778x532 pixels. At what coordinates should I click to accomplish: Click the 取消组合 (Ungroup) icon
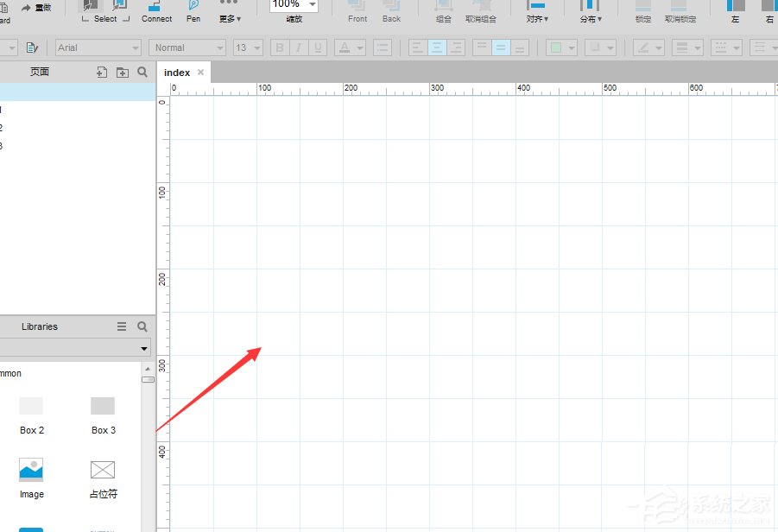coord(480,11)
